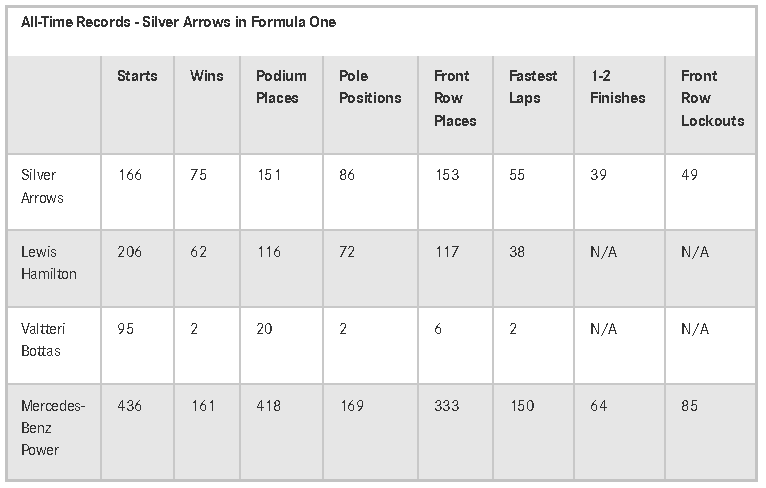Select Silver Arrows wins value 75
Viewport: 766px width, 488px height.
[198, 174]
